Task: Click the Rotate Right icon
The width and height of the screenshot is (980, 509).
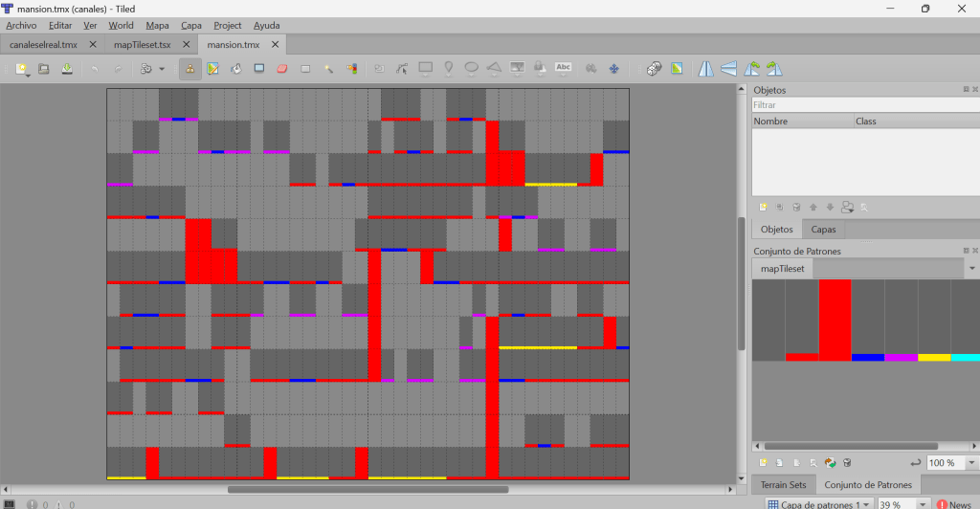Action: click(x=774, y=69)
